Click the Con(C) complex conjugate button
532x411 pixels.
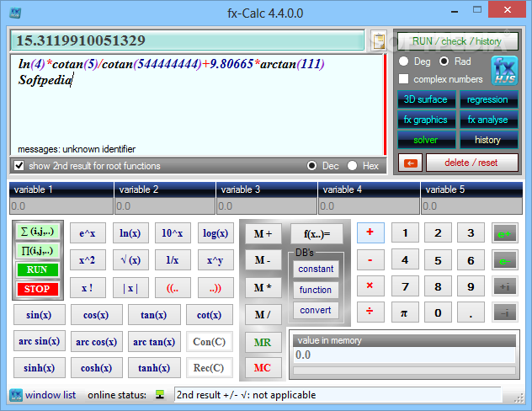pos(210,341)
